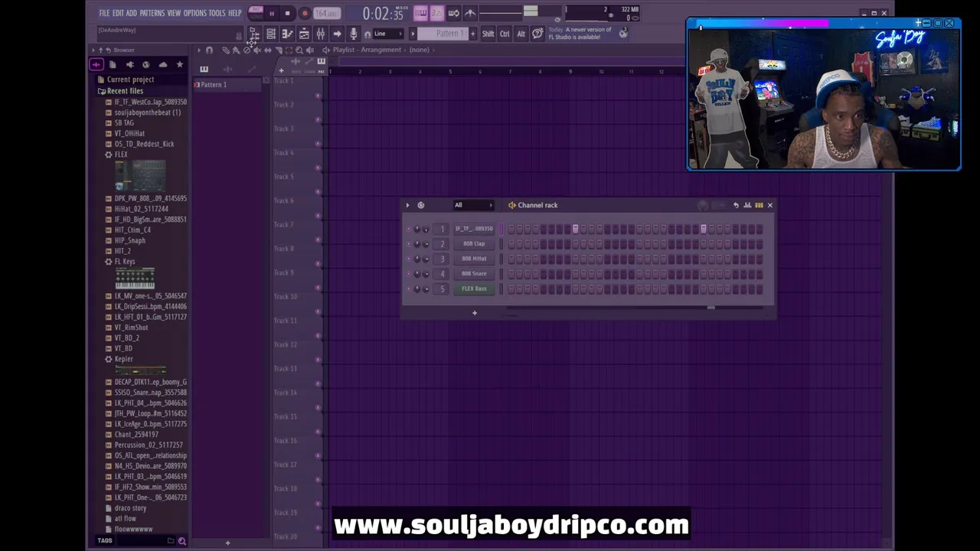This screenshot has width=980, height=551.
Task: Stop playback in the transport bar
Action: coord(287,13)
